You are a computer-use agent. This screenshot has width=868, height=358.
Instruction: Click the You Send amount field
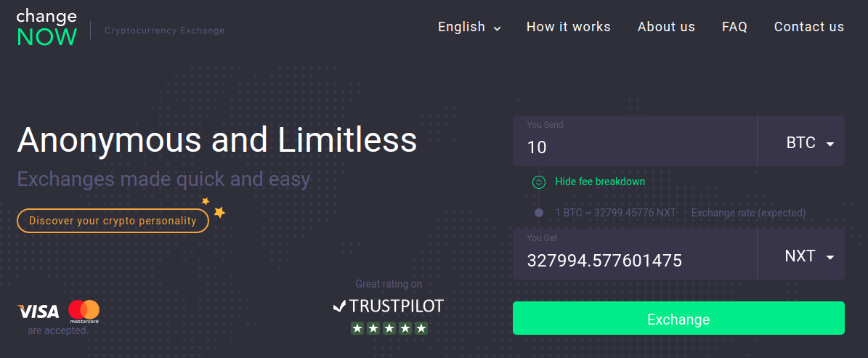[635, 141]
